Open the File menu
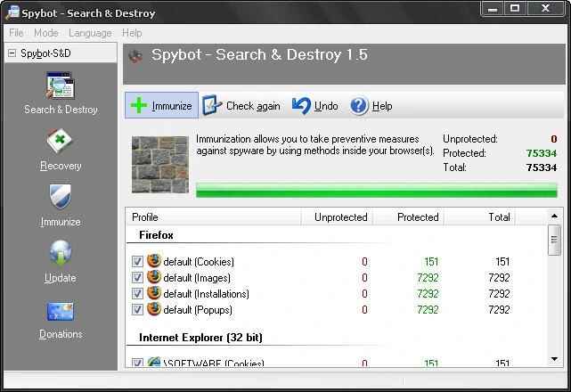This screenshot has height=392, width=571. tap(16, 33)
